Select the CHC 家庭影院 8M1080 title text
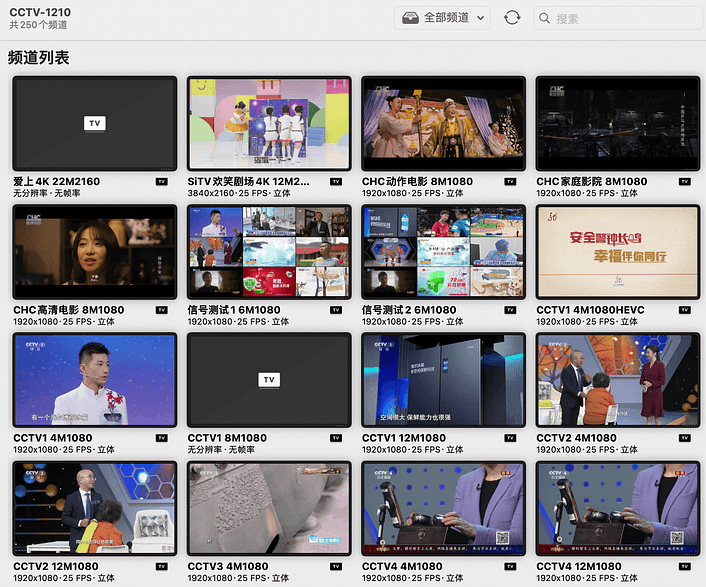706x587 pixels. pyautogui.click(x=592, y=181)
